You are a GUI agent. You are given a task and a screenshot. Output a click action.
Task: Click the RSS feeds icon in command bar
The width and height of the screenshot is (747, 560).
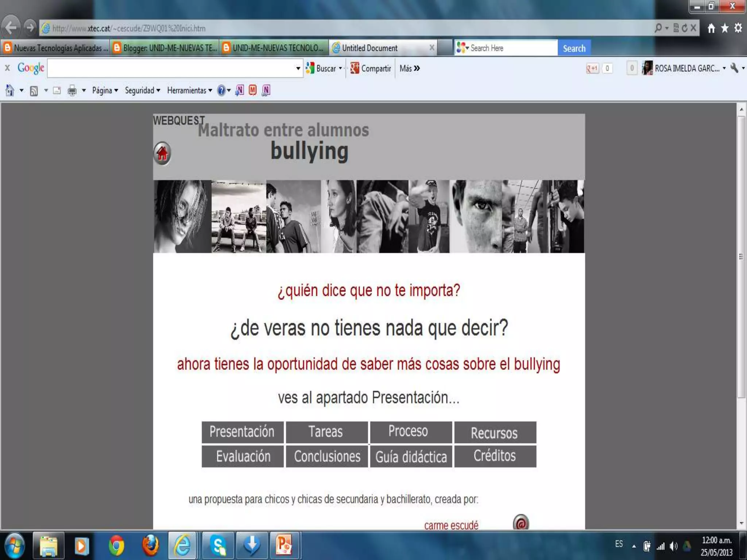click(34, 90)
